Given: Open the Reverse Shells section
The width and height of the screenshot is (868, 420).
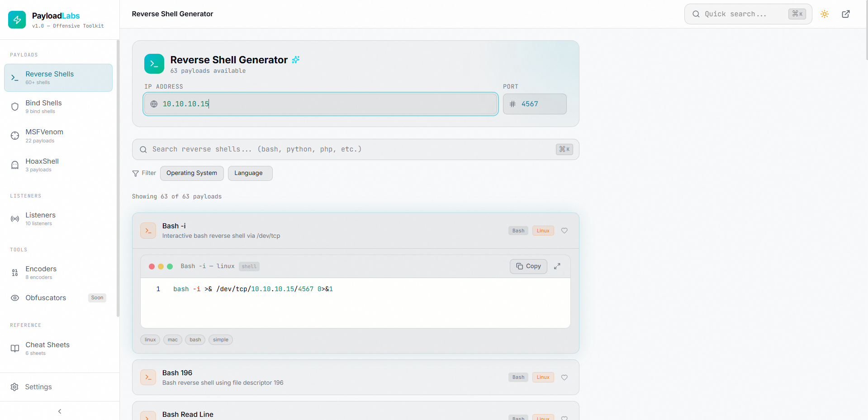Looking at the screenshot, I should pyautogui.click(x=58, y=78).
